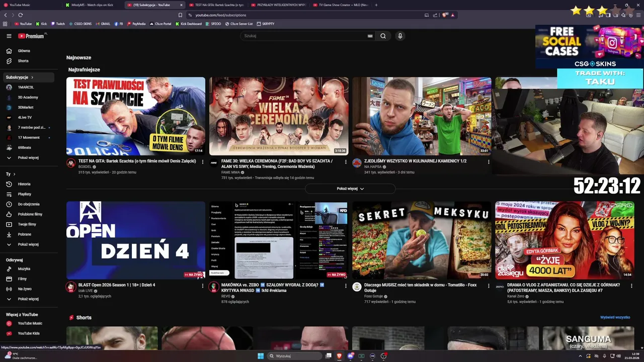
Task: Open Do obejrzenia watch later list
Action: point(29,204)
